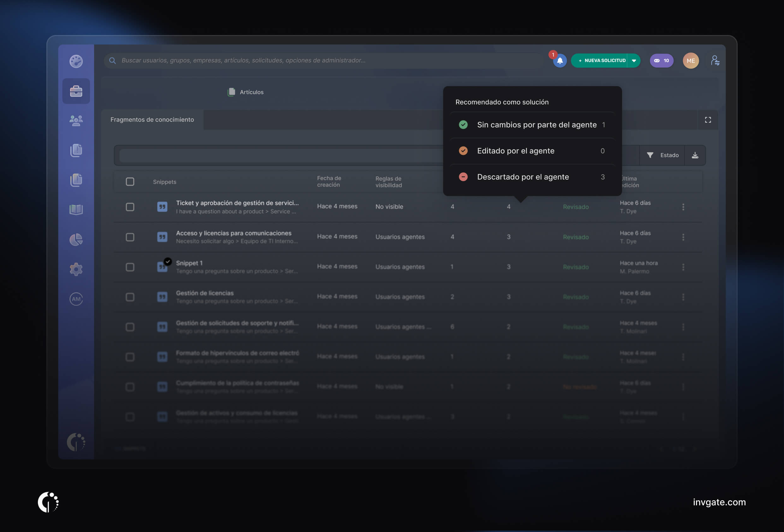Open the knowledge base book icon
This screenshot has width=784, height=532.
(x=76, y=210)
